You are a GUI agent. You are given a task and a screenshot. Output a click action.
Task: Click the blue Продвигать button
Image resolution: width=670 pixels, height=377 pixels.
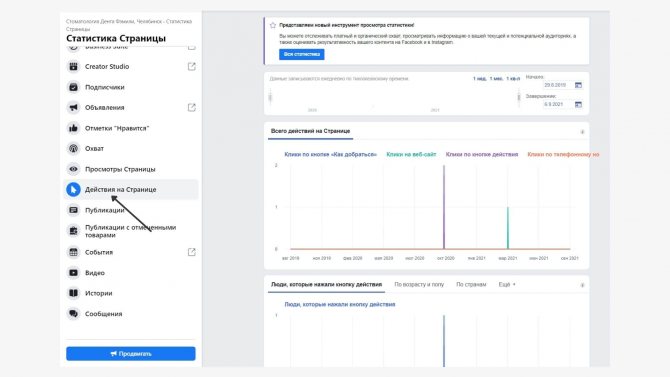click(131, 353)
